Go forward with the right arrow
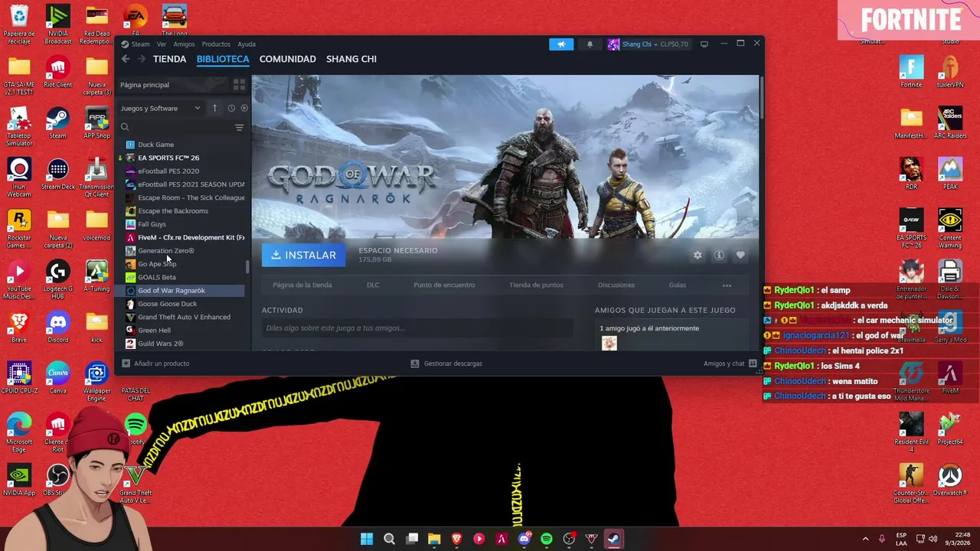Screen dimensions: 980x551 pos(142,59)
